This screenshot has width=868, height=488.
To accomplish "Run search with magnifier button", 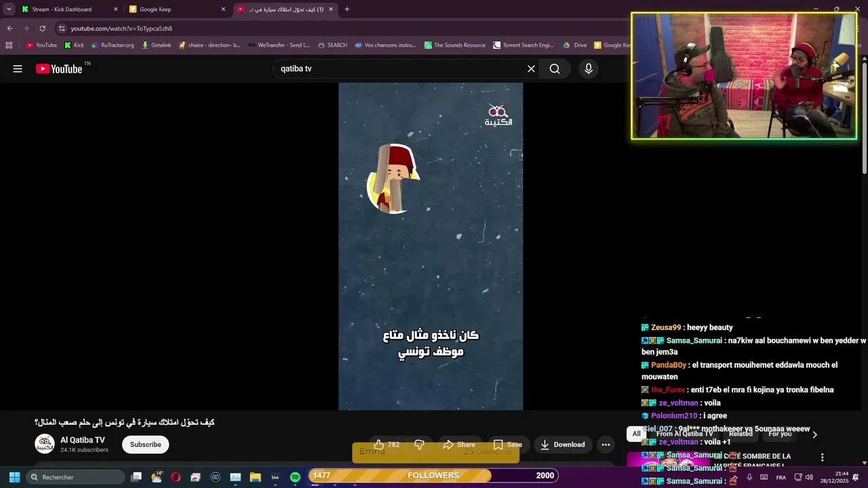I will point(555,68).
